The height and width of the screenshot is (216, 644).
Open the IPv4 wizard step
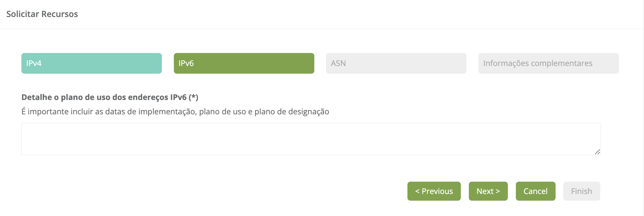[x=91, y=63]
